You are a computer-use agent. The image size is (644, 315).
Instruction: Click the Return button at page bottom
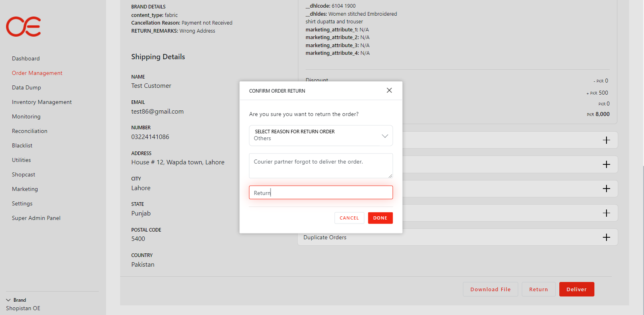pyautogui.click(x=538, y=289)
